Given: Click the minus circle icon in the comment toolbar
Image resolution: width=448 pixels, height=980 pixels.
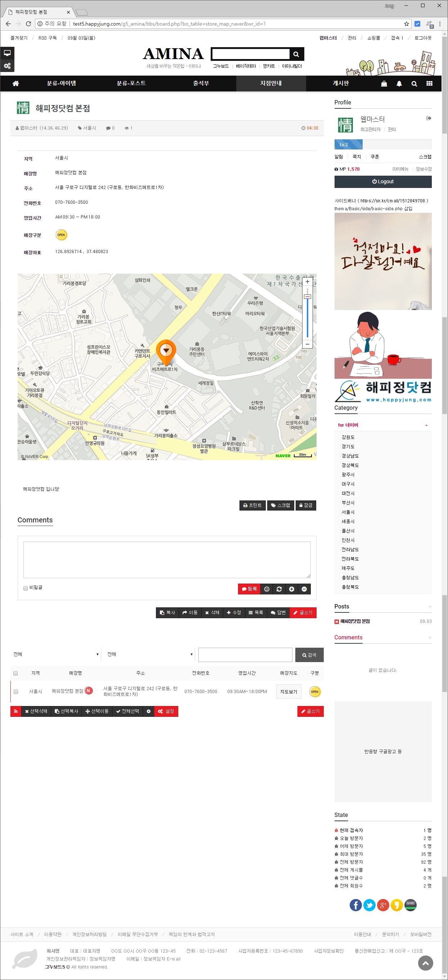Looking at the screenshot, I should [x=304, y=589].
